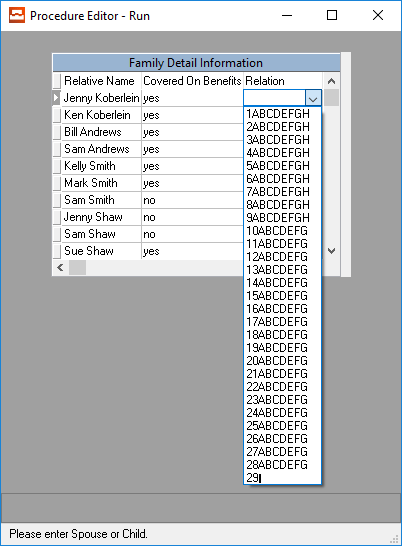
Task: Click the empty Relation combo box field
Action: pos(275,98)
